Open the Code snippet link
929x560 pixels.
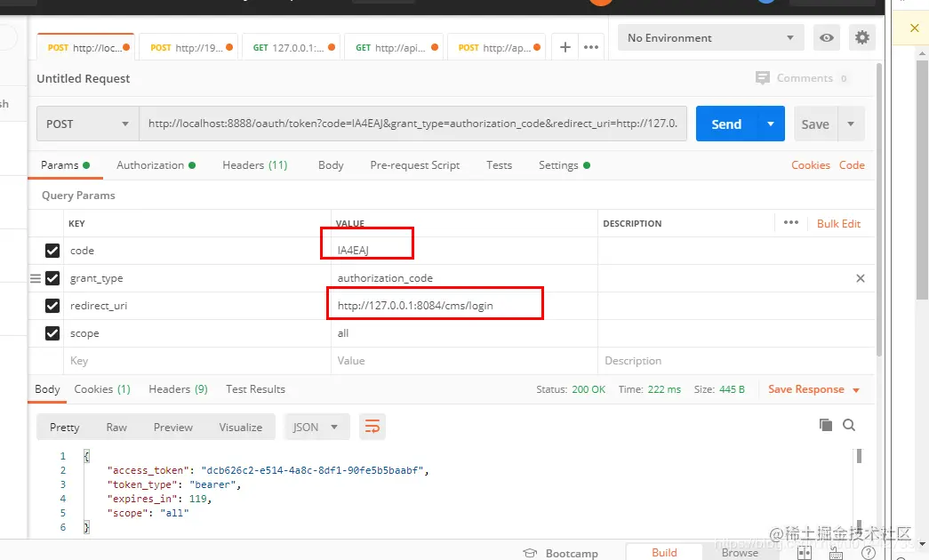(852, 165)
